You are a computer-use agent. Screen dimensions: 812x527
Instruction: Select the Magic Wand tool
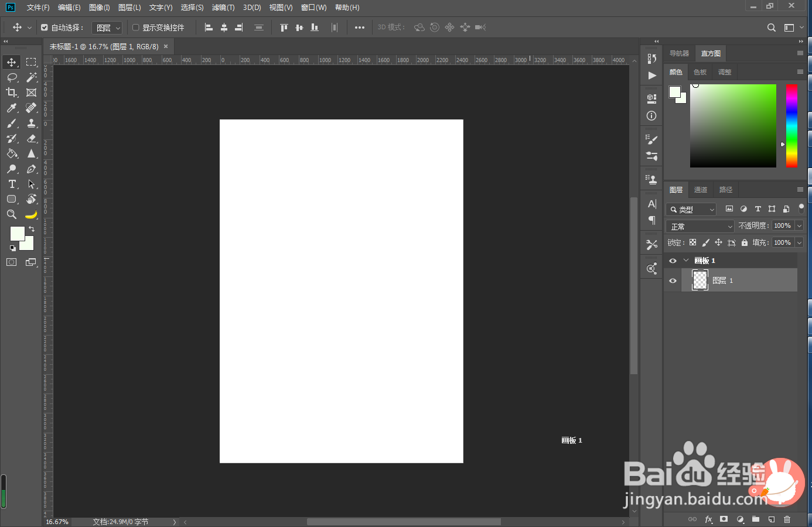tap(32, 77)
